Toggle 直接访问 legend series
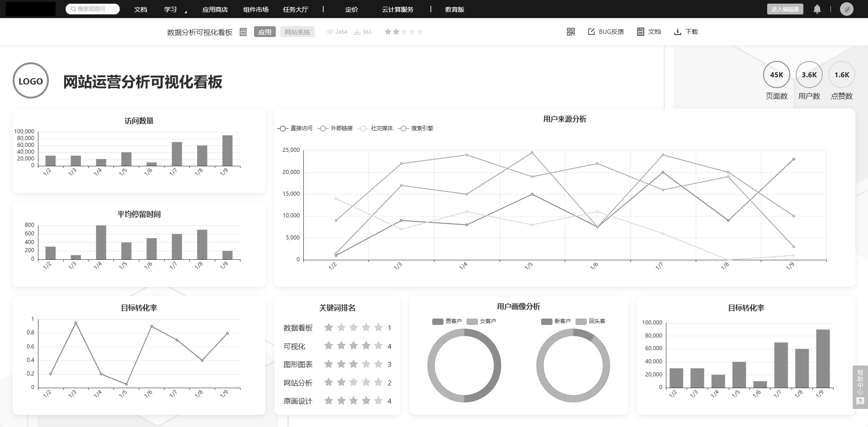Screen dimensions: 868x427 coord(295,128)
